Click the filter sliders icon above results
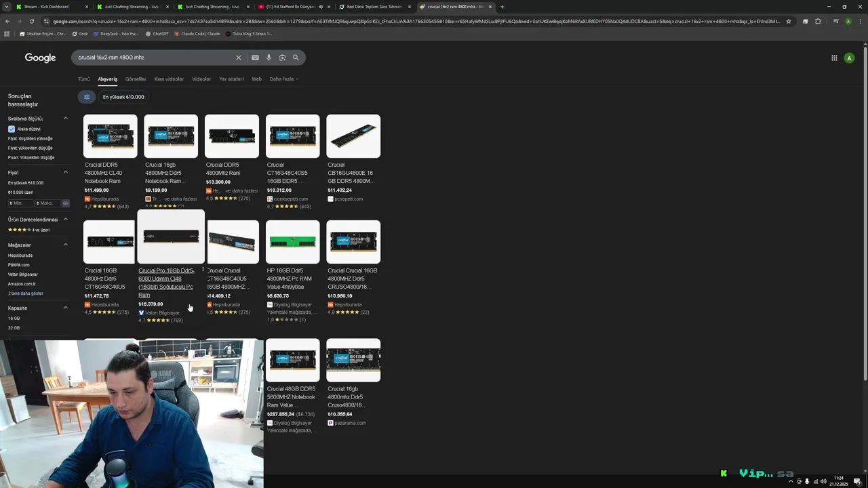 [x=86, y=97]
